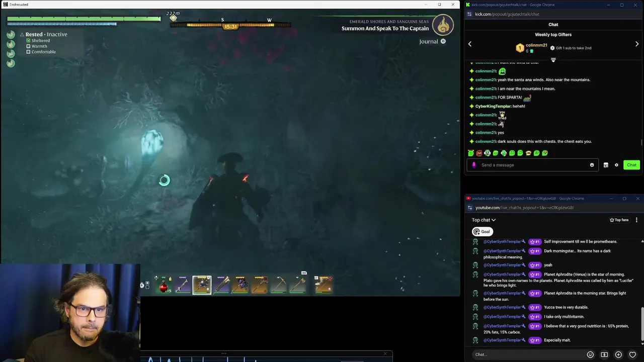Click the compass waypoint diamond marker
The image size is (644, 362).
tap(173, 19)
